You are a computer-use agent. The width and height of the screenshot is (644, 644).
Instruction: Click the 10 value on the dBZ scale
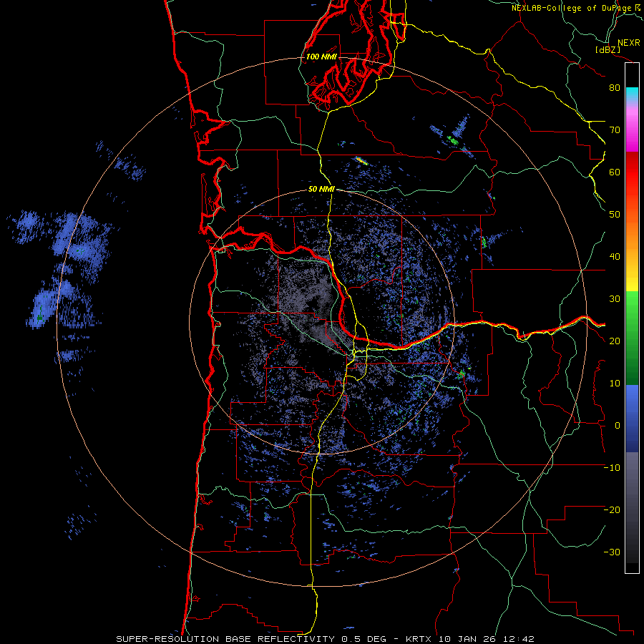615,384
